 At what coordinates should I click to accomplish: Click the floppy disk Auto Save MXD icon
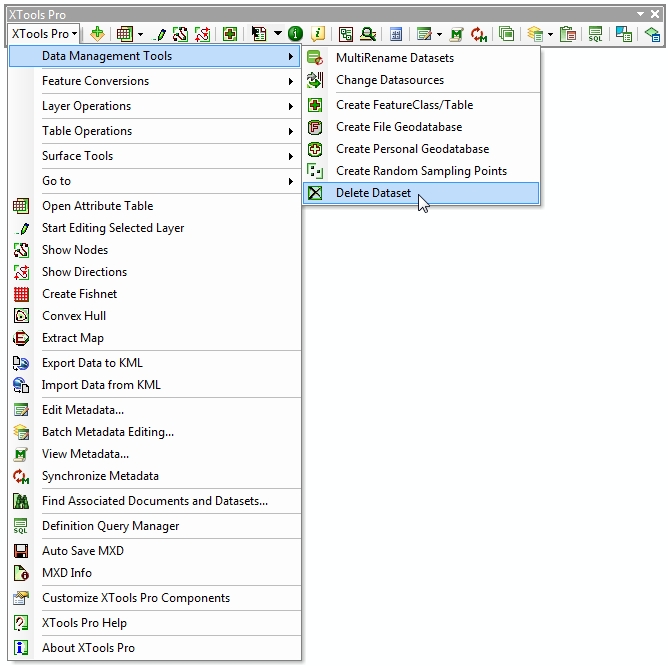[21, 551]
